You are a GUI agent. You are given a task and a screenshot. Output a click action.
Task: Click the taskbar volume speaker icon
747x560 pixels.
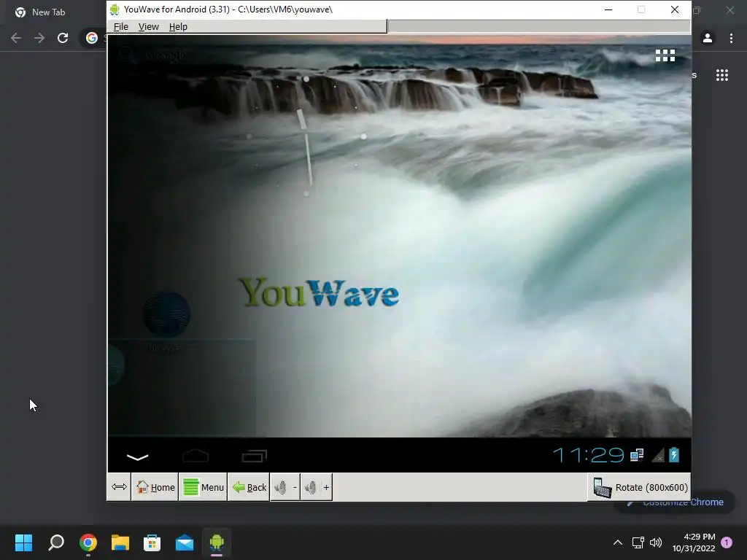coord(656,542)
